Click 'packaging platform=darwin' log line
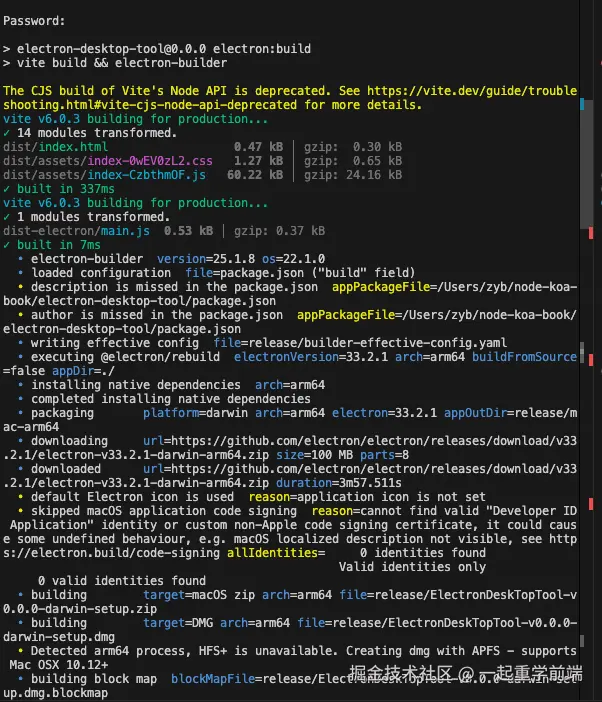 [x=290, y=420]
